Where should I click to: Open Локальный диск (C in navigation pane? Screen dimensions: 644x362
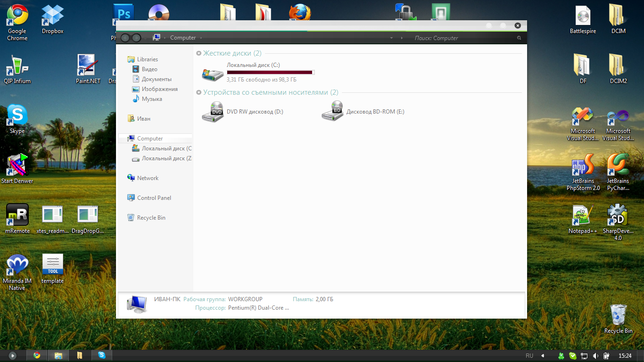162,148
